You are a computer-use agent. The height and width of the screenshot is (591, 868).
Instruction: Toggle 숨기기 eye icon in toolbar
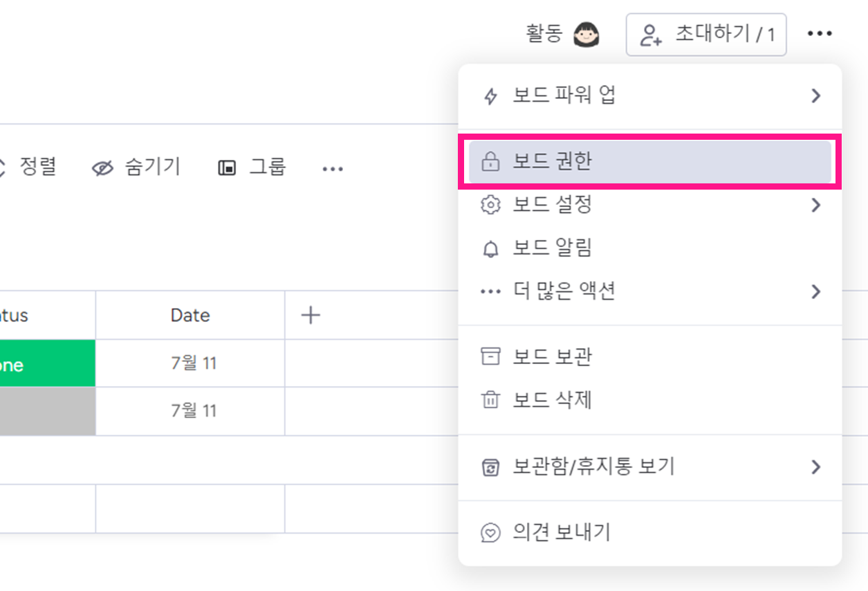tap(102, 168)
